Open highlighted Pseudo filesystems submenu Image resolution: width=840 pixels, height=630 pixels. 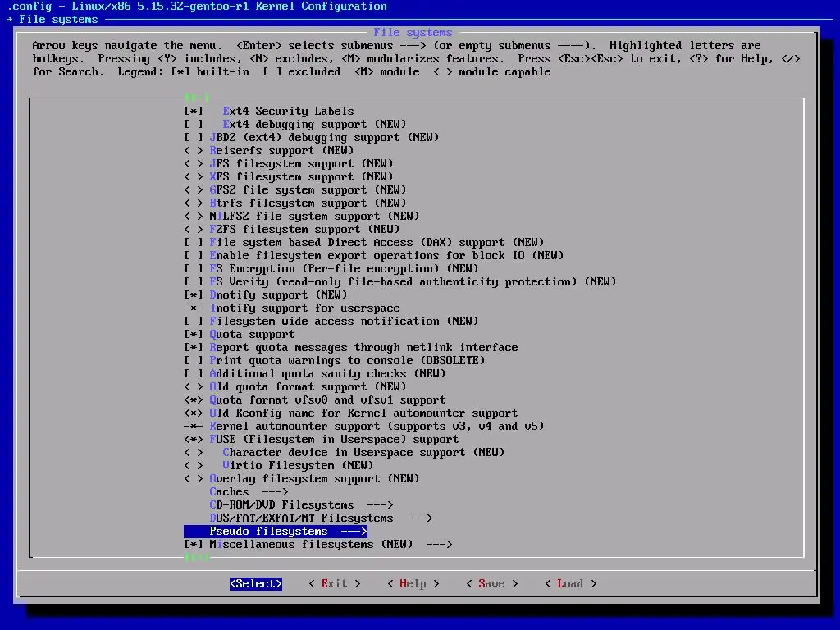[276, 531]
